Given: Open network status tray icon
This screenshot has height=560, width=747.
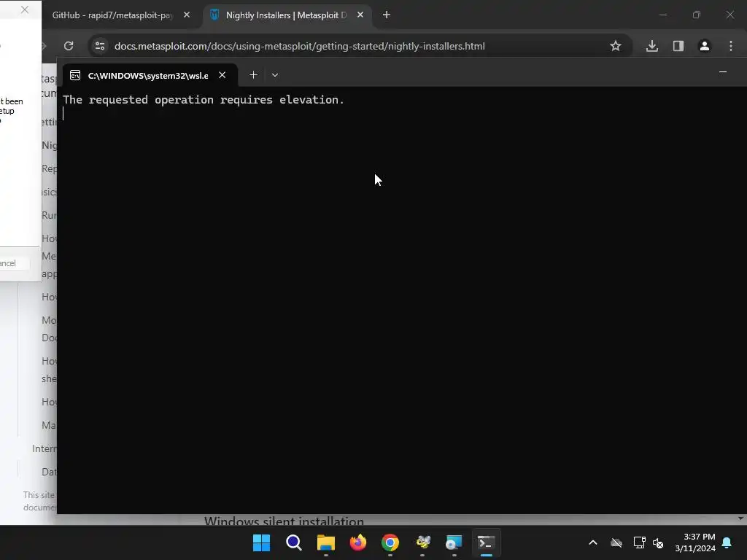Looking at the screenshot, I should [639, 542].
